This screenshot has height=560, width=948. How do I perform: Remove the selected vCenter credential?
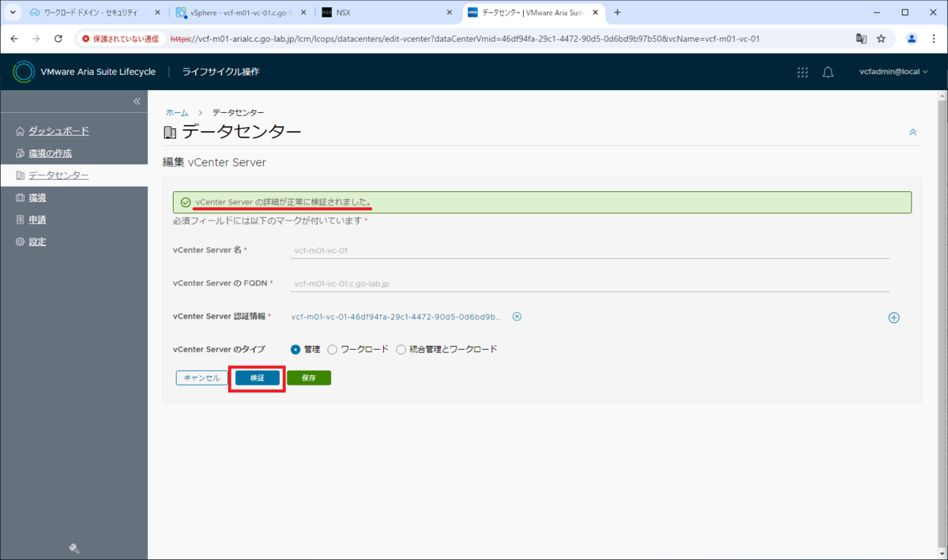coord(517,317)
